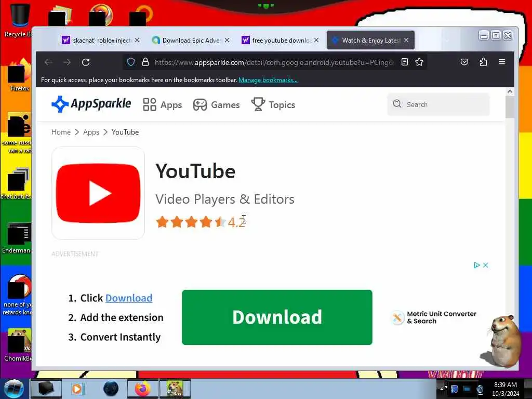Go back with the browser back arrow

(x=48, y=62)
